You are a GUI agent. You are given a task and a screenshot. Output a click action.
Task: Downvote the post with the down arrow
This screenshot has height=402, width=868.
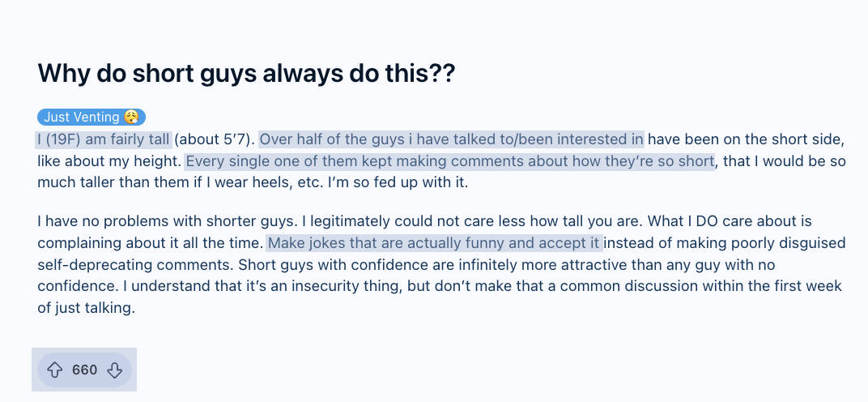pos(115,370)
